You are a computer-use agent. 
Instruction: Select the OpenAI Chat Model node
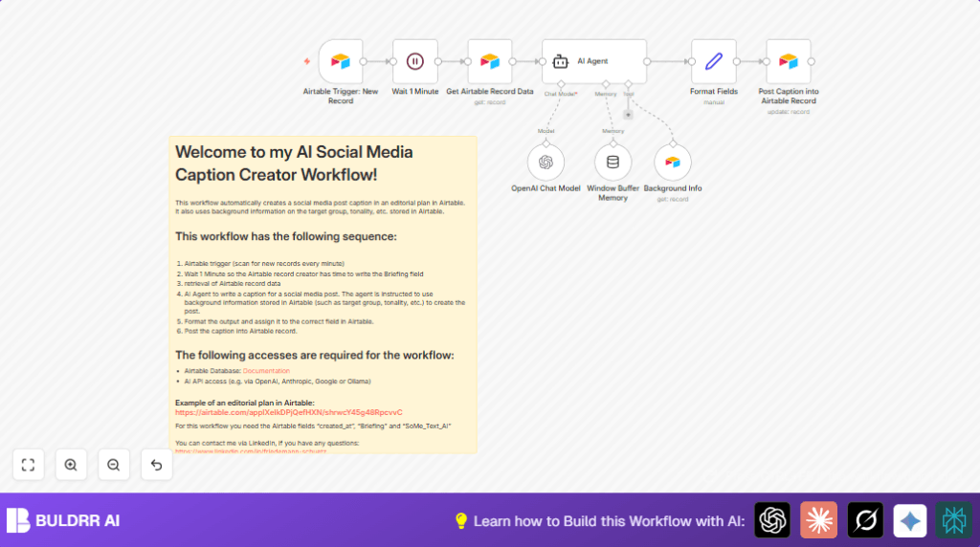546,163
